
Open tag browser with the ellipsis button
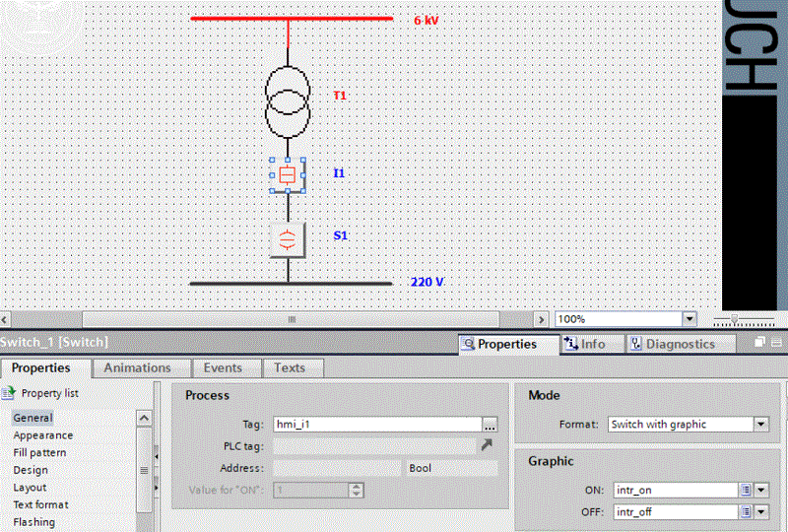(490, 425)
